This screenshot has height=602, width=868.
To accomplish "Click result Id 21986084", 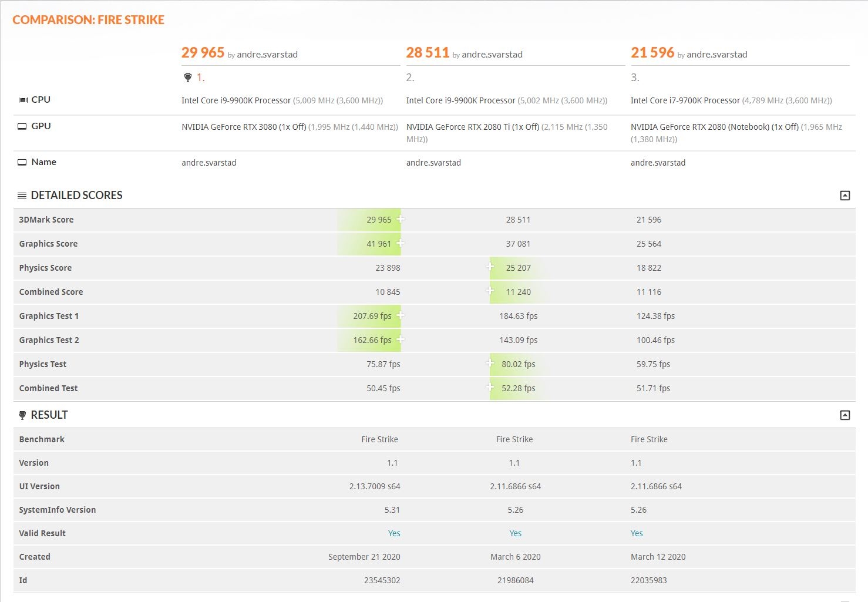I will click(x=516, y=580).
